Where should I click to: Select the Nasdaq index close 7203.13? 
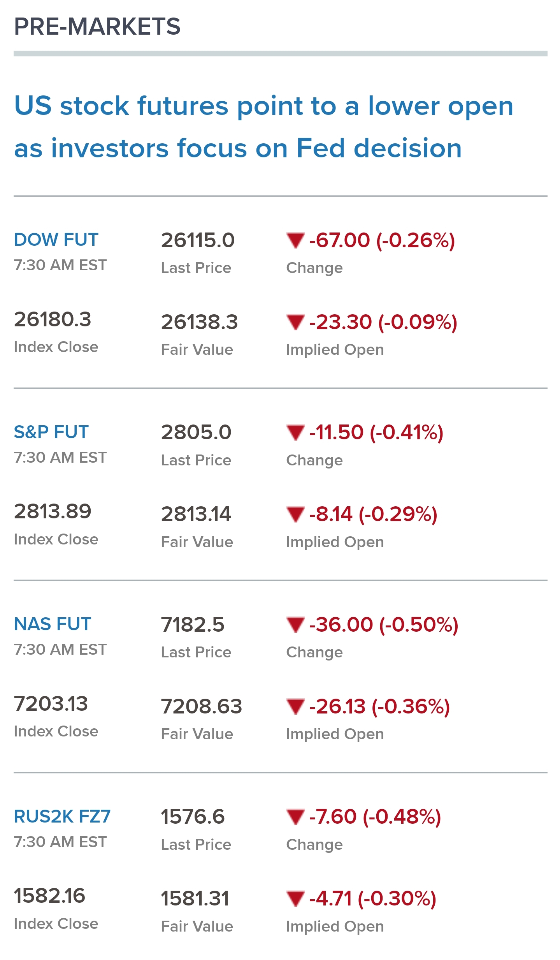pos(51,704)
